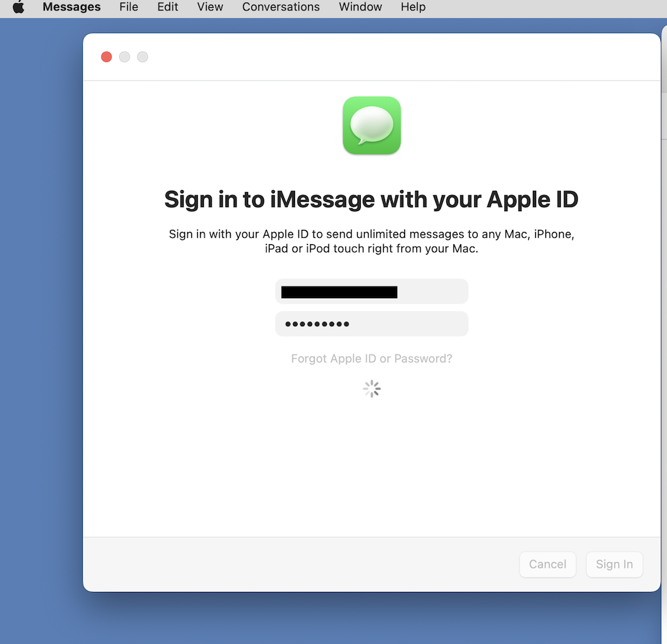This screenshot has width=667, height=644.
Task: Open the Messages app menu
Action: point(72,7)
